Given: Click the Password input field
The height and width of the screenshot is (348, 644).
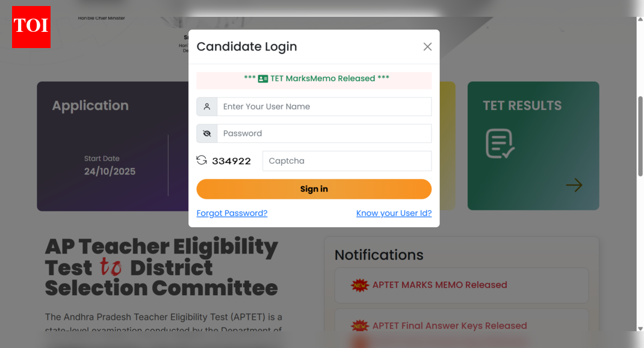Looking at the screenshot, I should coord(324,133).
